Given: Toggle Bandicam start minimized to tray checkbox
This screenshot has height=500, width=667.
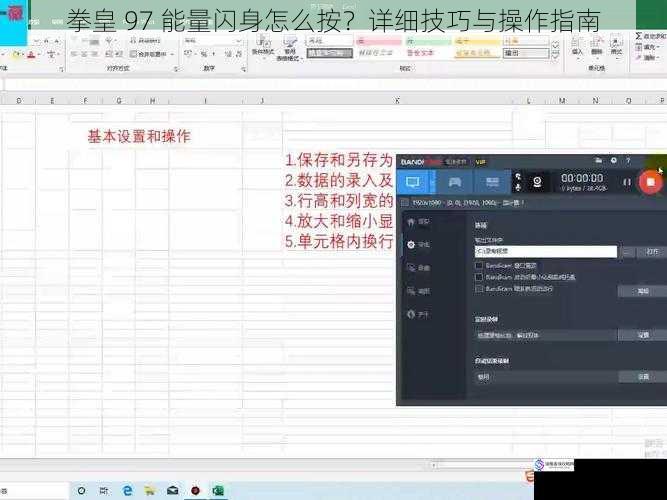Looking at the screenshot, I should tap(479, 277).
